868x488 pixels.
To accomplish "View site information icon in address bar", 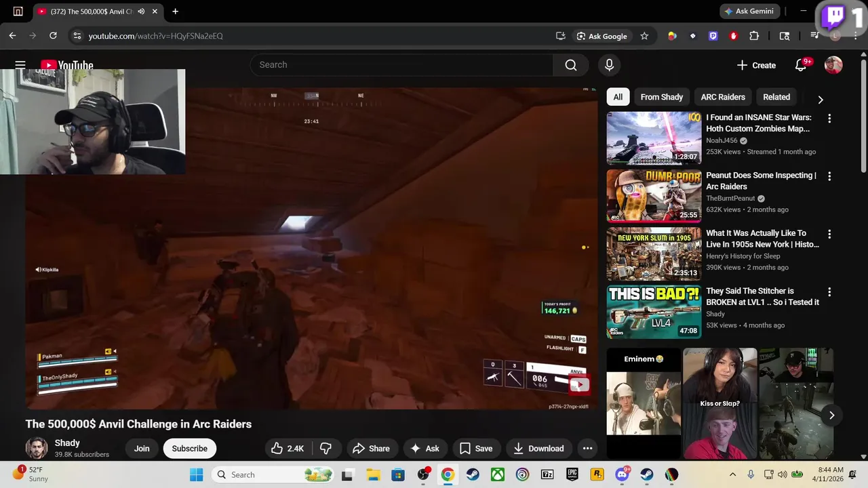I will [x=77, y=36].
